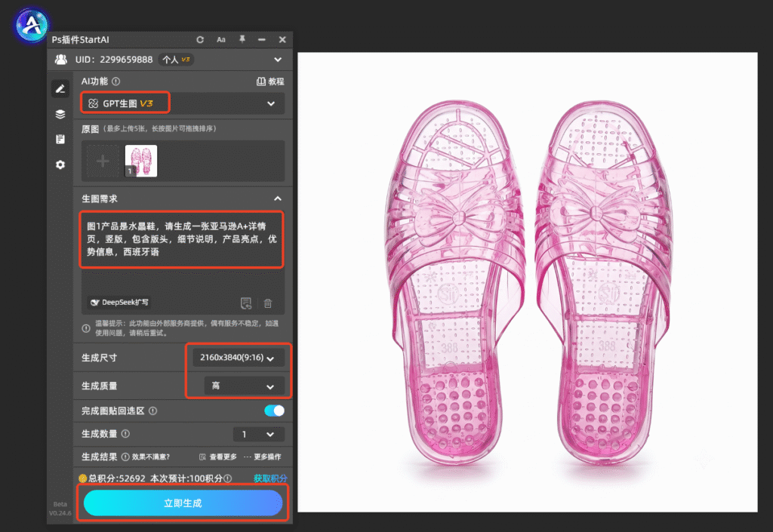Click the DeepSeek扩写 whale icon button

tap(120, 303)
